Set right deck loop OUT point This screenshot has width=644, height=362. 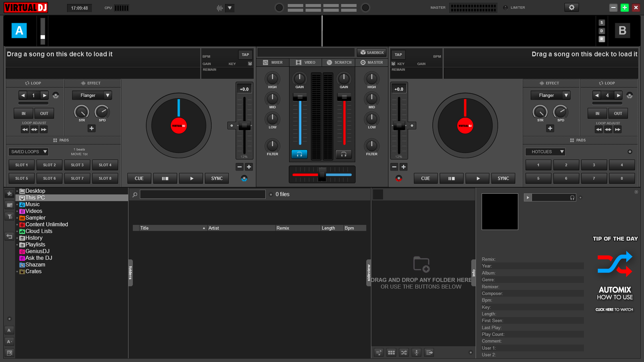click(x=618, y=113)
